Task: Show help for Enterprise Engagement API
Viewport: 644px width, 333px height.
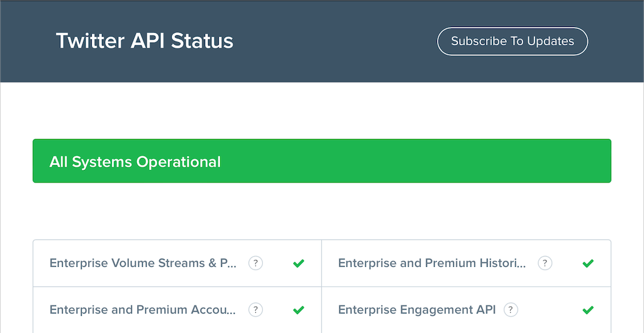Action: 511,310
